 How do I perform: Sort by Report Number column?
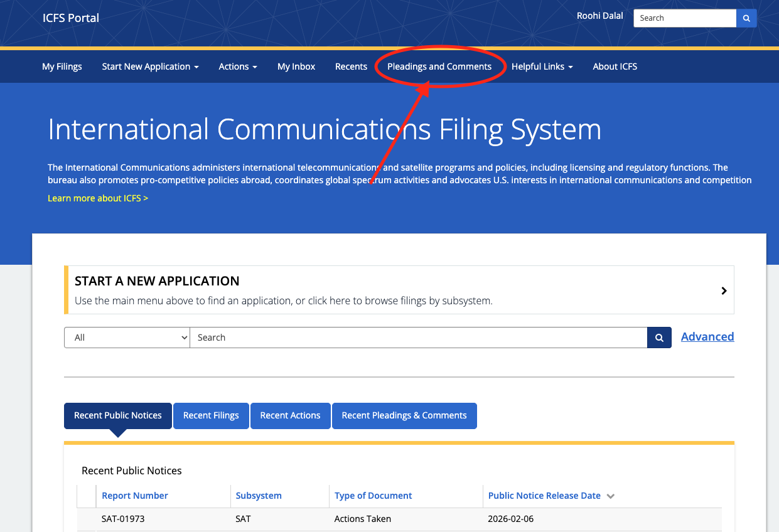[x=135, y=496]
